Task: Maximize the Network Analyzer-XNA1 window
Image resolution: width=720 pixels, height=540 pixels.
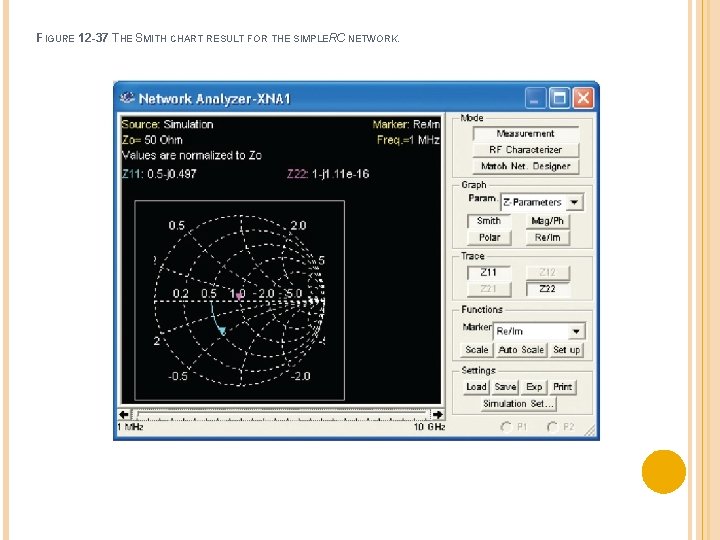Action: pyautogui.click(x=559, y=98)
